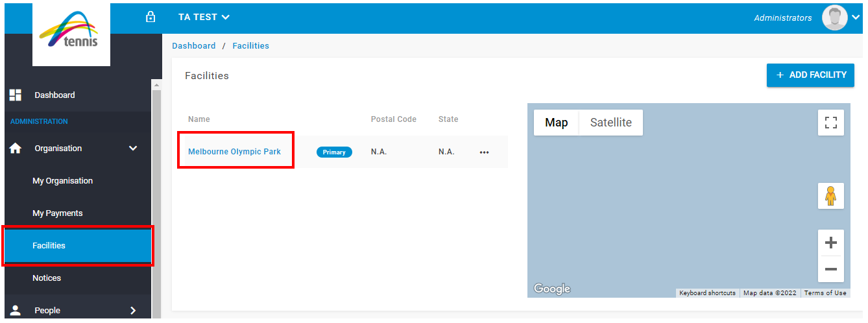
Task: Click the sidebar scrollbar up arrow
Action: [156, 84]
